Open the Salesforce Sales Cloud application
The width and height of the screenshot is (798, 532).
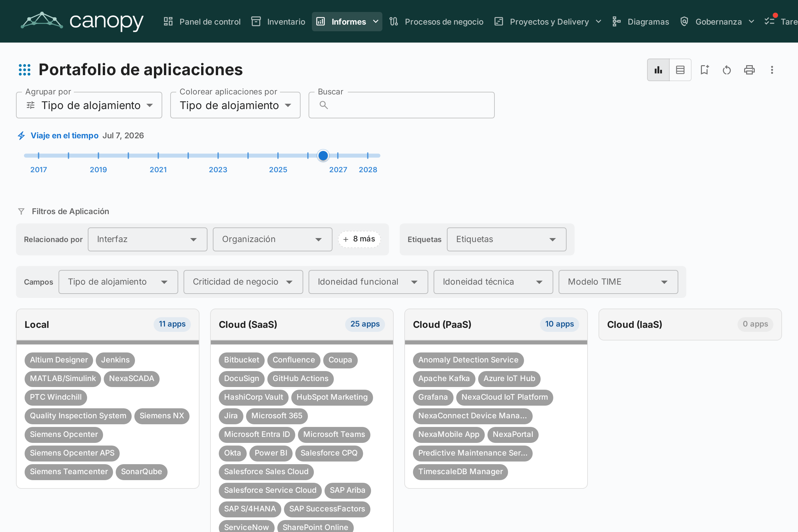tap(266, 471)
